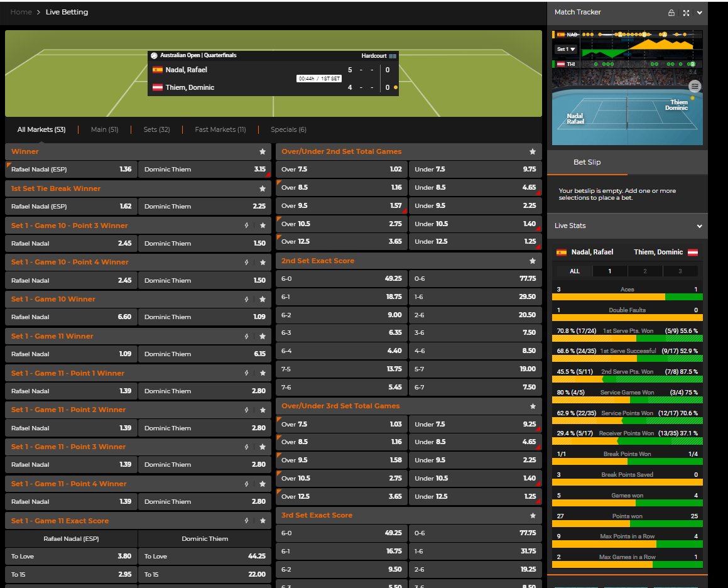Viewport: 728px width, 588px height.
Task: Bet on Dominic Thiem Winner at 3.15
Action: (x=205, y=169)
